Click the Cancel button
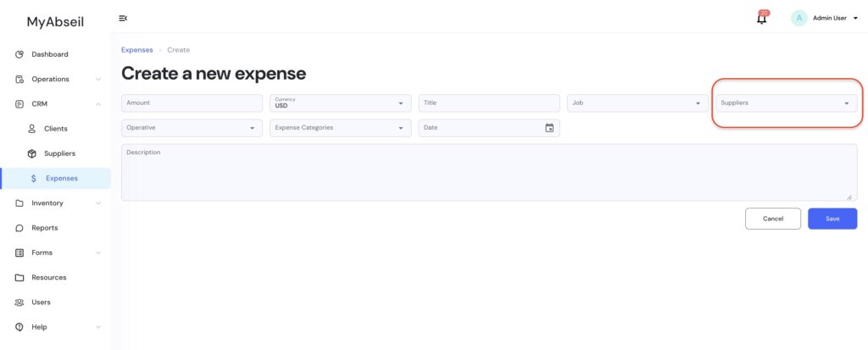The width and height of the screenshot is (868, 350). tap(772, 219)
